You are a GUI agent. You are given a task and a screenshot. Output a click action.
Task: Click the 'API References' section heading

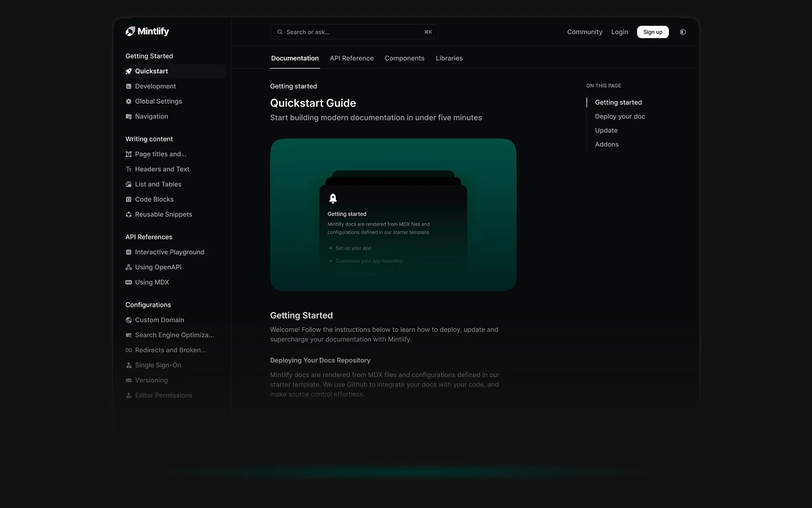click(x=149, y=237)
